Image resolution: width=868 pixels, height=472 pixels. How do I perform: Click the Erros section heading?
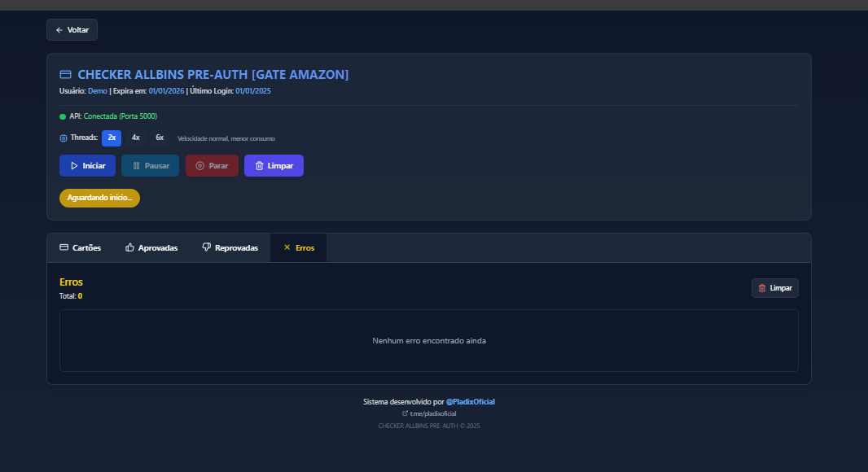(71, 282)
